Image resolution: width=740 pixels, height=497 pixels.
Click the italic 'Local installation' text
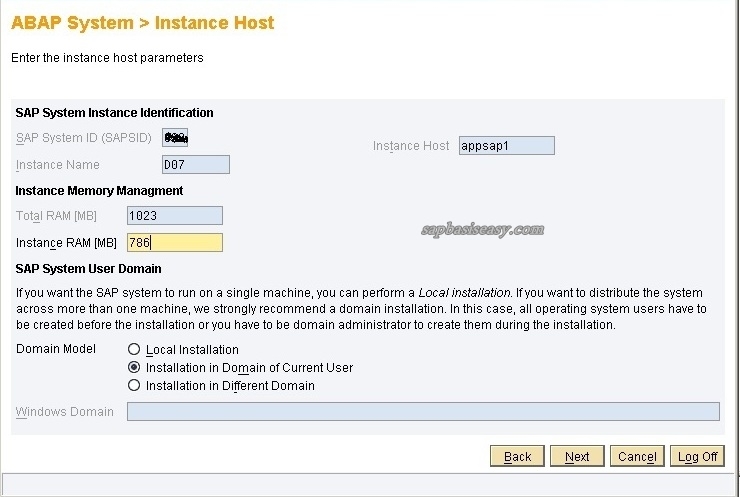464,293
